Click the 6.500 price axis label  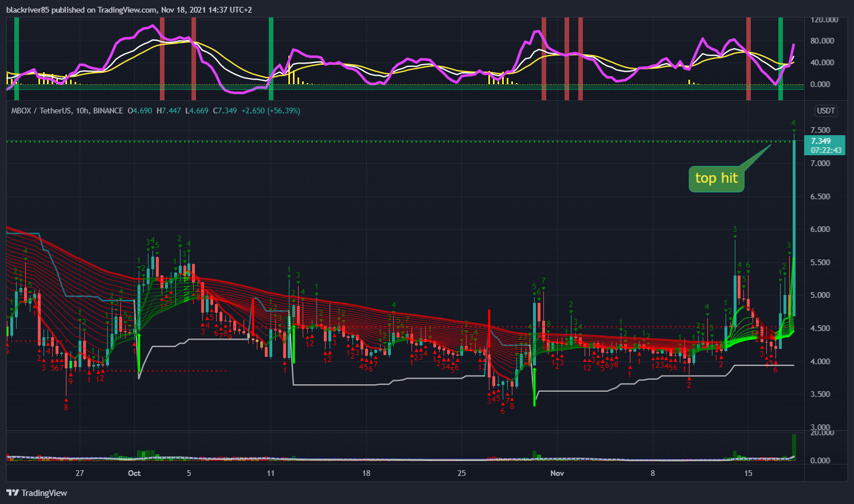coord(821,196)
